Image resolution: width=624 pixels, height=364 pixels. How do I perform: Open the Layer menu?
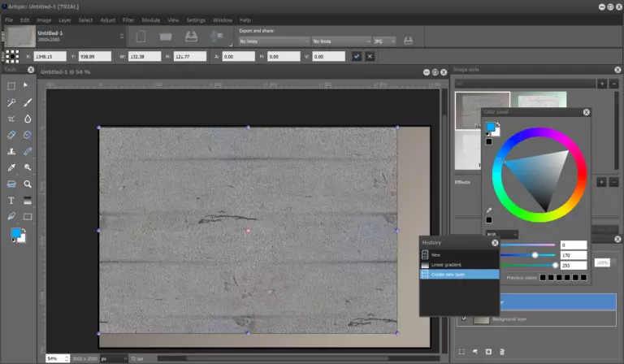64,19
